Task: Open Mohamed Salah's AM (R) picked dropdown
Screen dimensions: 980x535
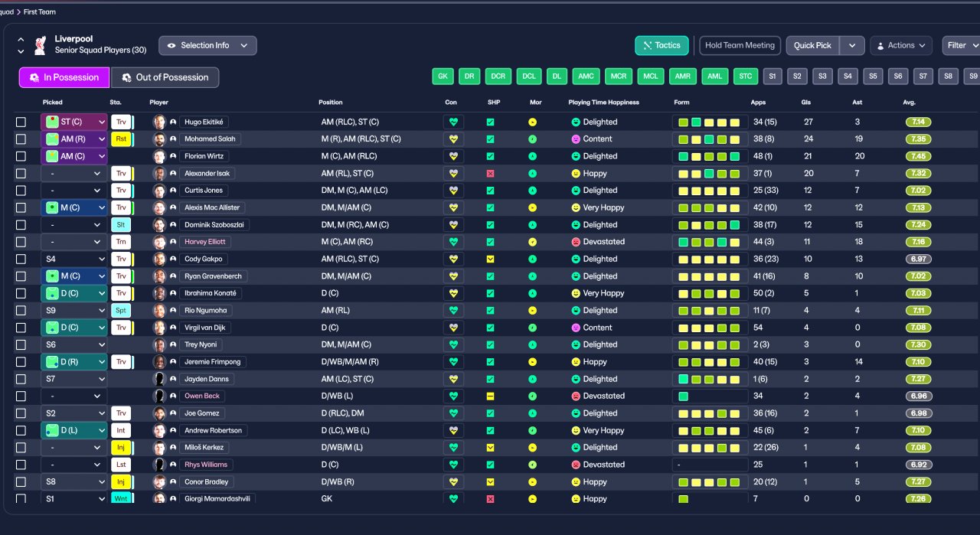Action: [74, 139]
